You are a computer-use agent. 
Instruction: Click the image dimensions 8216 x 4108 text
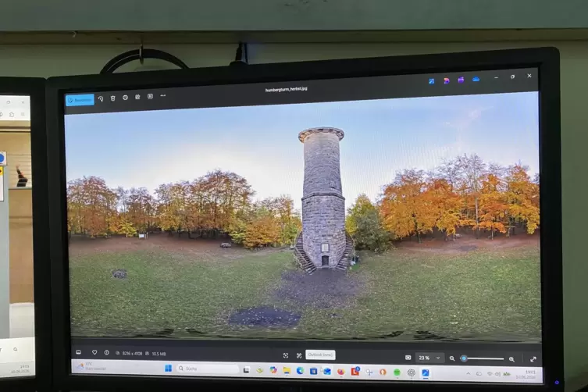(132, 354)
